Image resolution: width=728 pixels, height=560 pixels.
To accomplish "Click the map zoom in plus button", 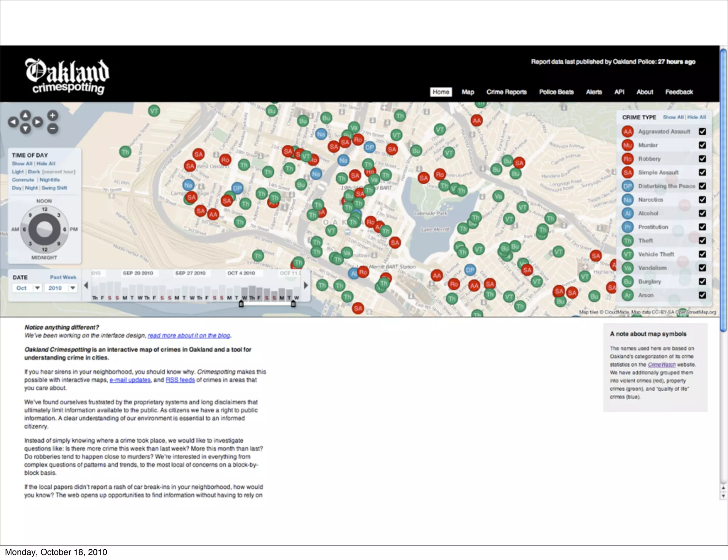I will (x=52, y=115).
